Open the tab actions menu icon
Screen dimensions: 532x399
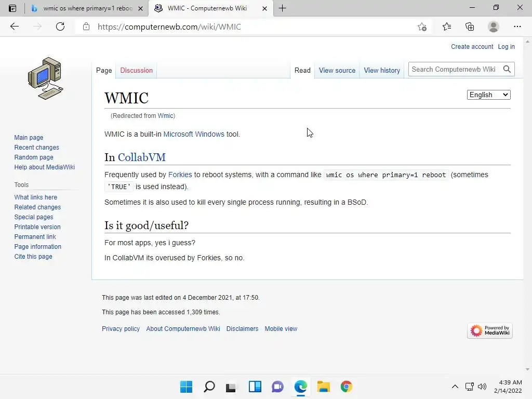tap(12, 8)
